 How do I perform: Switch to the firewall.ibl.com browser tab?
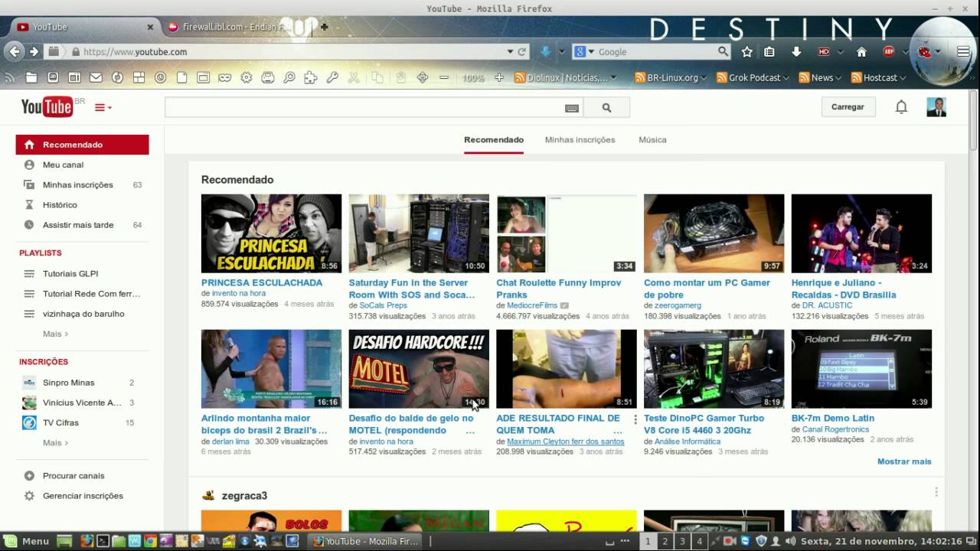point(232,27)
